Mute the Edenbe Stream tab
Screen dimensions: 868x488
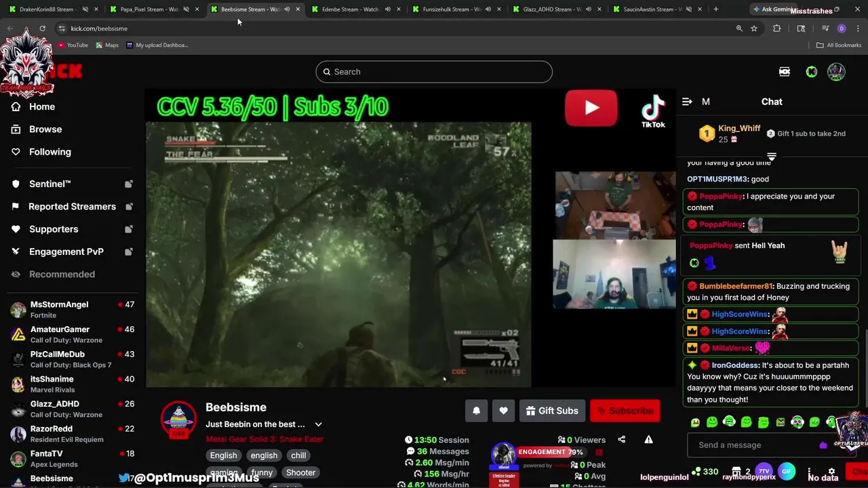point(387,9)
